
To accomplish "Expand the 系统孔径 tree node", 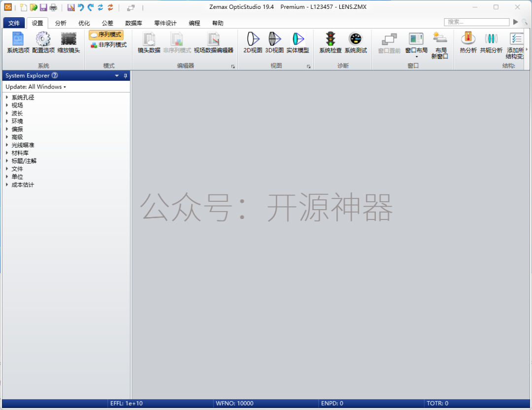I will pyautogui.click(x=7, y=97).
